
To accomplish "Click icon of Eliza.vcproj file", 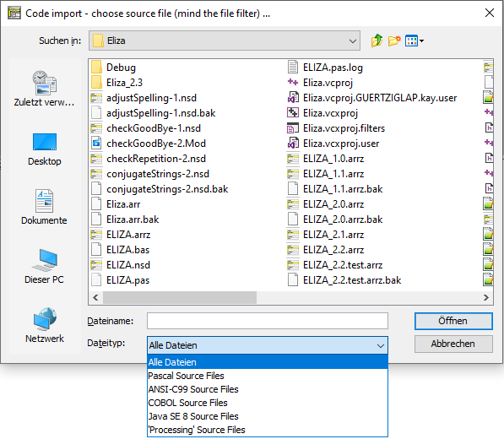I will point(293,83).
